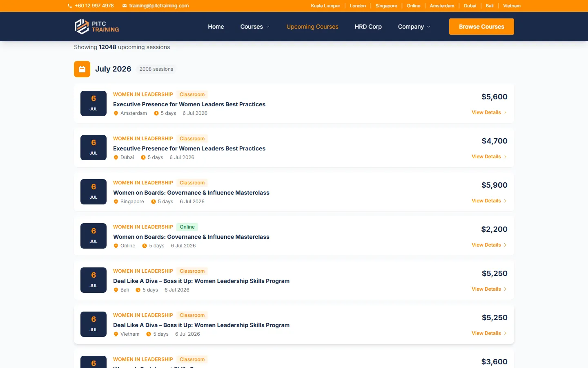
Task: Click clock icon in the Vietnam session row
Action: tap(149, 334)
